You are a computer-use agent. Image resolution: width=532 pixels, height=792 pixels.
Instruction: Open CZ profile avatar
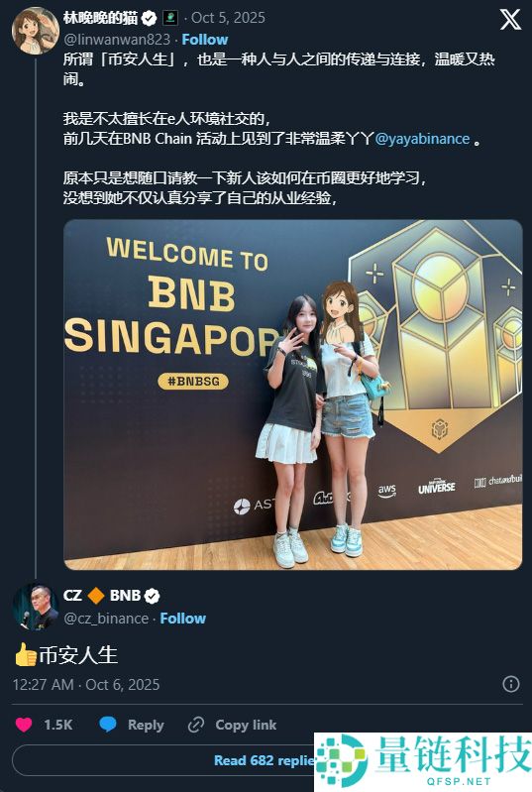[x=36, y=607]
